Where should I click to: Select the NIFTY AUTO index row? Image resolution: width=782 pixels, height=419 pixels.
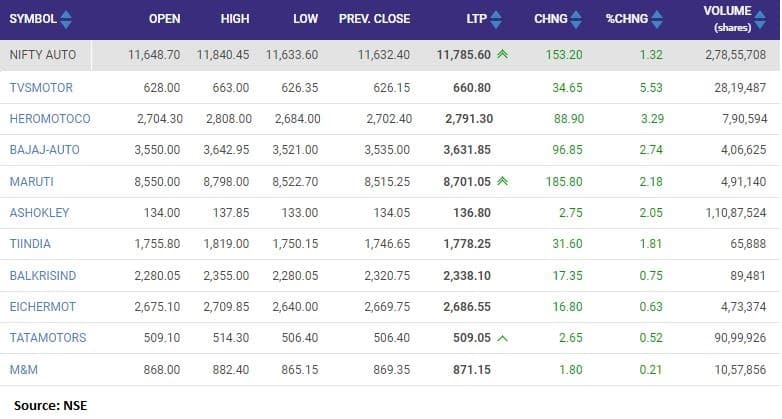[46, 55]
